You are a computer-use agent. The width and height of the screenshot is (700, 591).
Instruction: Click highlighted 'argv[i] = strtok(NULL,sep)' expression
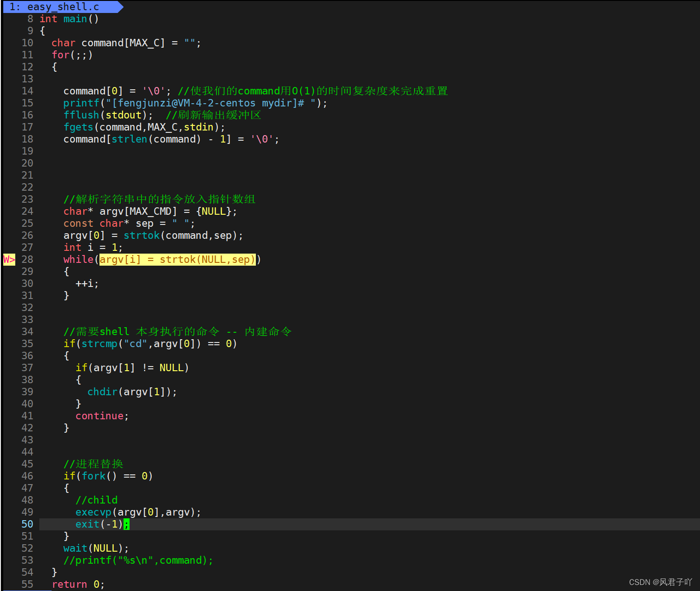pos(178,259)
